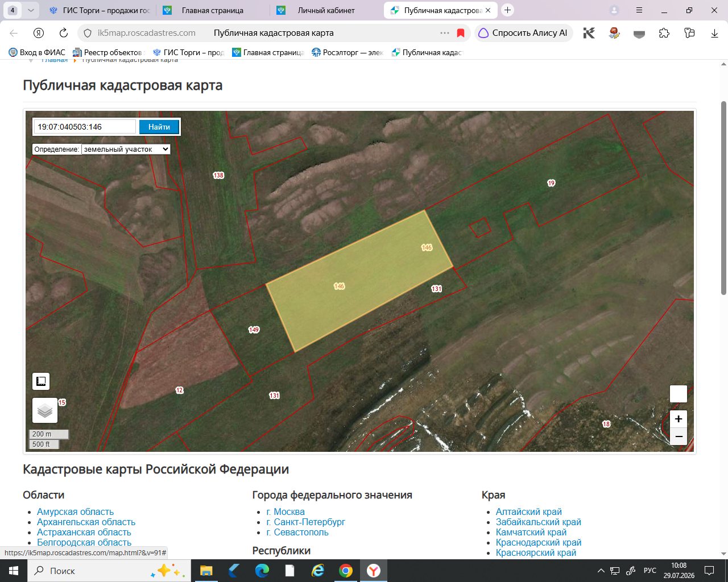Switch to the 'Личный кабинет' tab
Image resolution: width=728 pixels, height=582 pixels.
(x=326, y=10)
